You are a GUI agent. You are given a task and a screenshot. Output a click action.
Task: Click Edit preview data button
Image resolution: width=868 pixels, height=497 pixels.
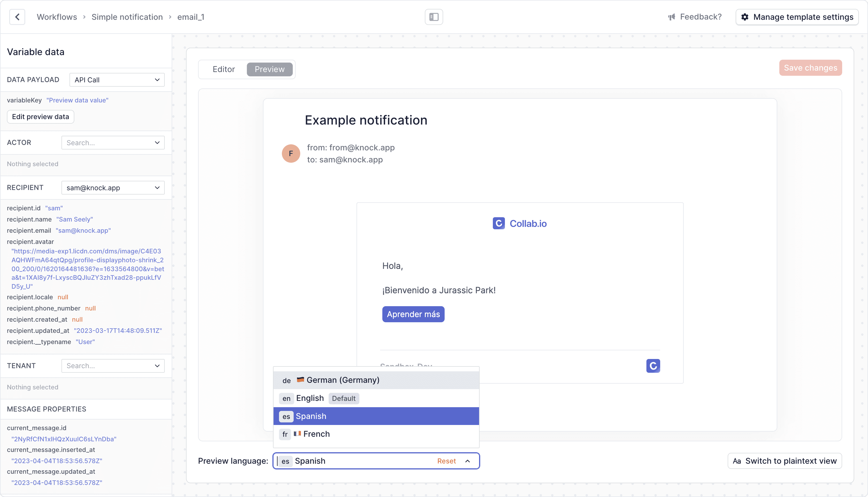(40, 116)
